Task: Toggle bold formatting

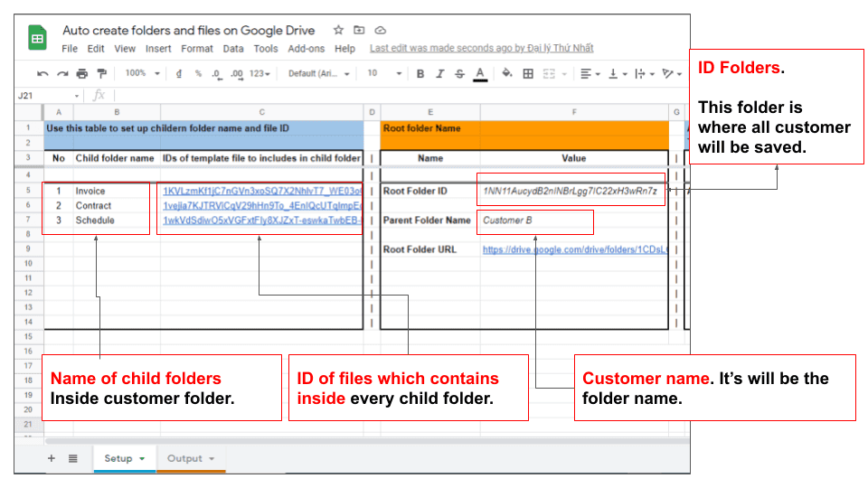Action: pyautogui.click(x=420, y=74)
